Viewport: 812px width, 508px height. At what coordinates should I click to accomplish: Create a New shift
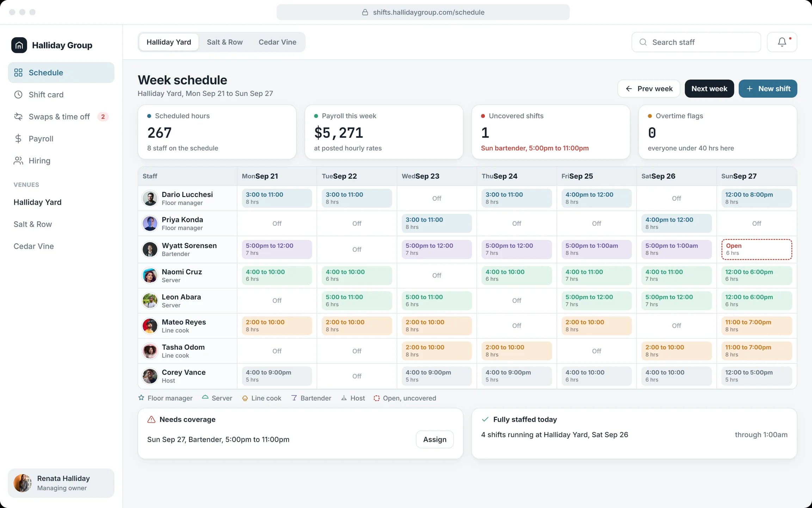(768, 89)
